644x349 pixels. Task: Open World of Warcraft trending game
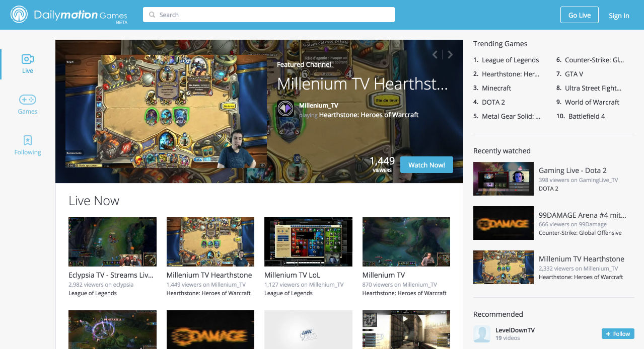click(592, 102)
